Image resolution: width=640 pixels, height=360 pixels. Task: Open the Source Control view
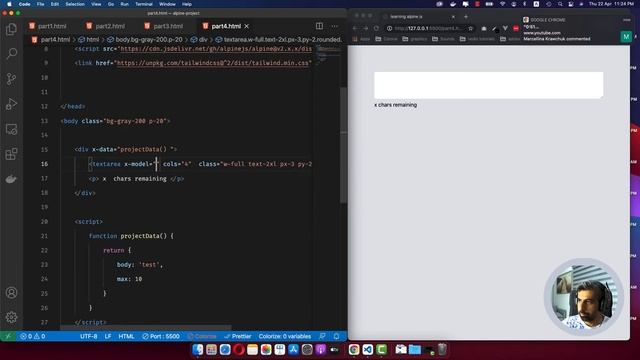coord(11,79)
